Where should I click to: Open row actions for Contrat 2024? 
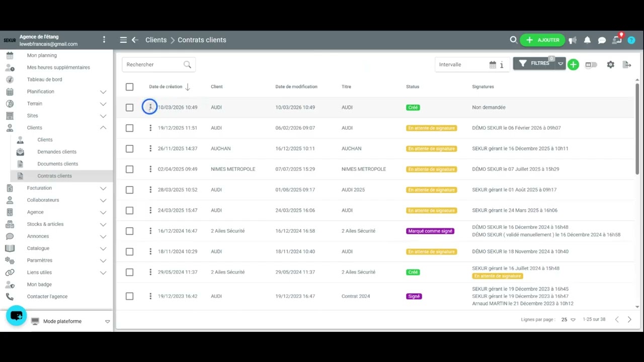[x=150, y=296]
